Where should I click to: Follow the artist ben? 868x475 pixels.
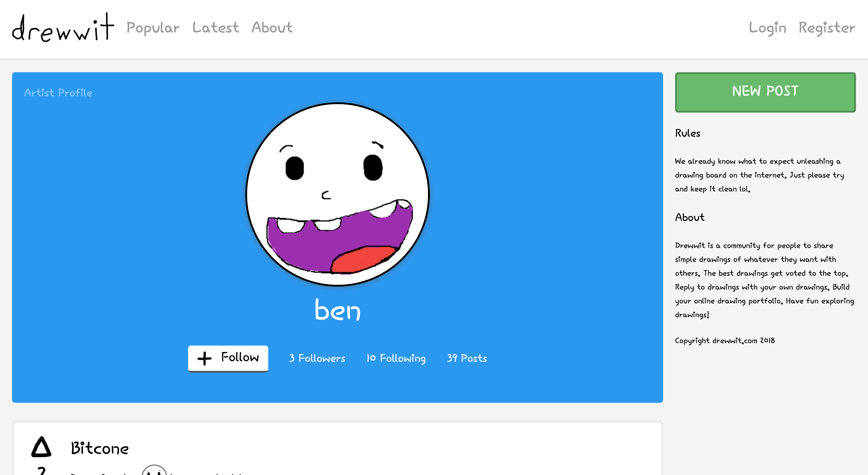point(228,358)
